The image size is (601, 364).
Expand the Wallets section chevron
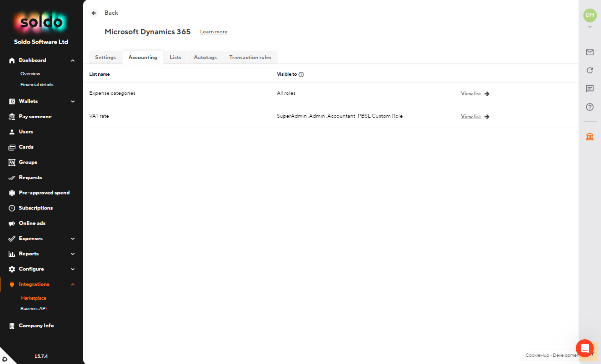[x=73, y=101]
